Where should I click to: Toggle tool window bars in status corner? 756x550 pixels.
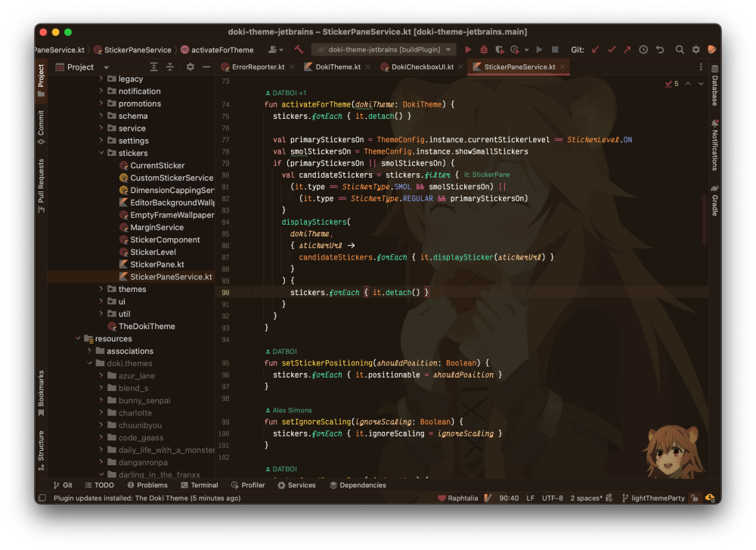(x=42, y=498)
